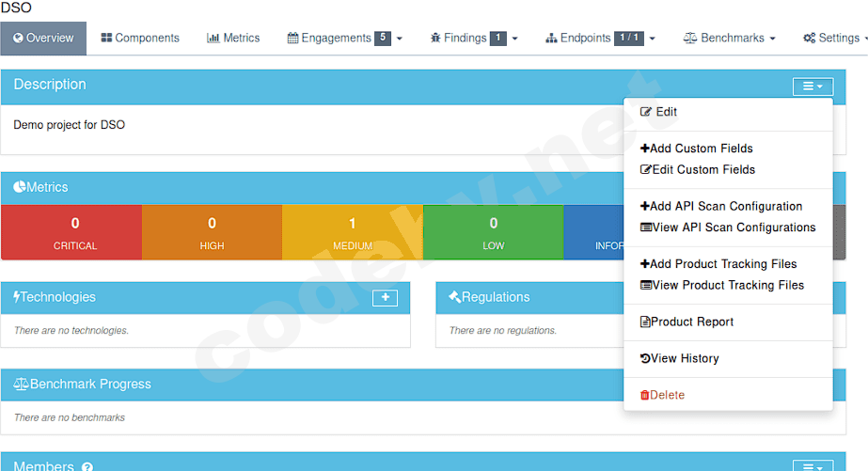868x471 pixels.
Task: Click the Edit pencil icon in menu
Action: (x=645, y=112)
